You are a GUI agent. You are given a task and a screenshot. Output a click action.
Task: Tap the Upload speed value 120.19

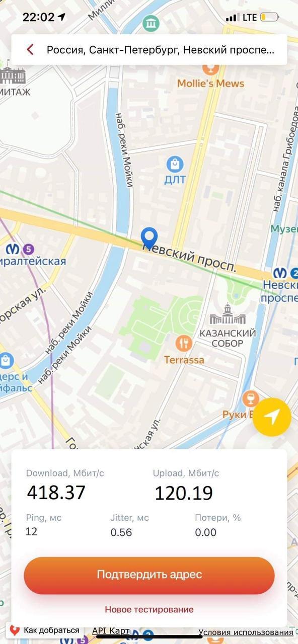pyautogui.click(x=184, y=493)
